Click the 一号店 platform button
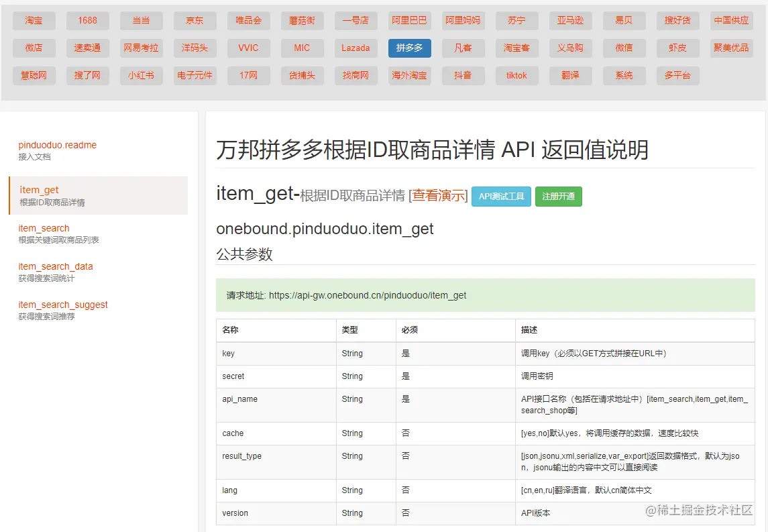768x532 pixels. (x=355, y=21)
